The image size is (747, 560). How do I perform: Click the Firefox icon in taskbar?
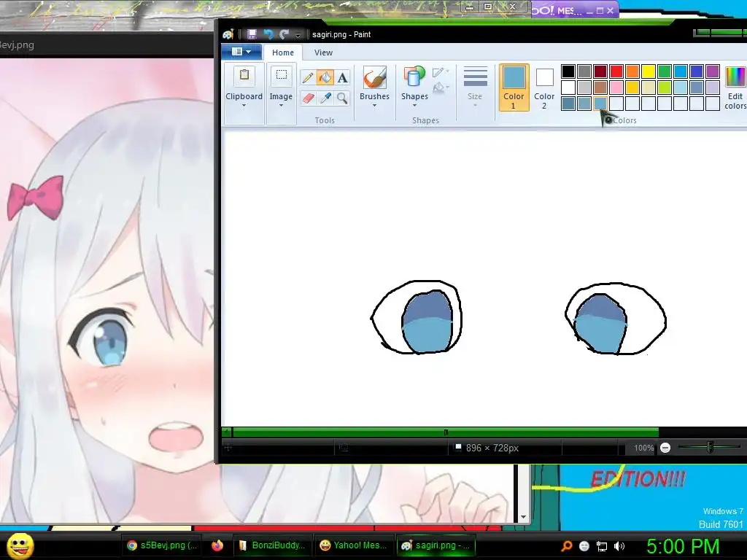[x=217, y=545]
